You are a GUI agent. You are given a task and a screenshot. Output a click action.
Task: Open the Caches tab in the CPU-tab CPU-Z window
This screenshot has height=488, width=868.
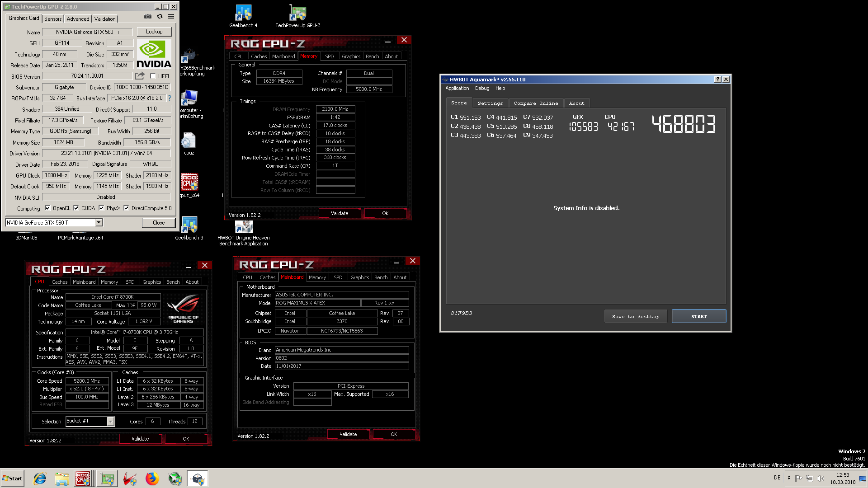click(x=59, y=282)
